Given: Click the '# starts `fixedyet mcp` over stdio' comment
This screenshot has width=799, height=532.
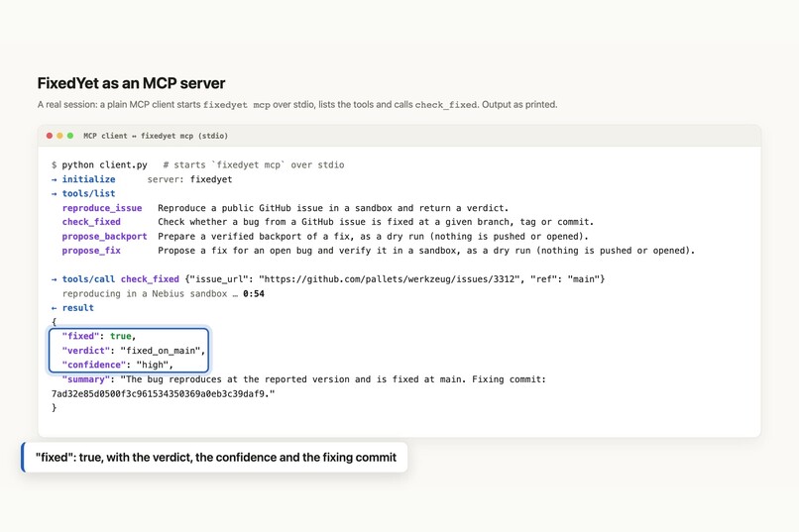Looking at the screenshot, I should [x=254, y=164].
